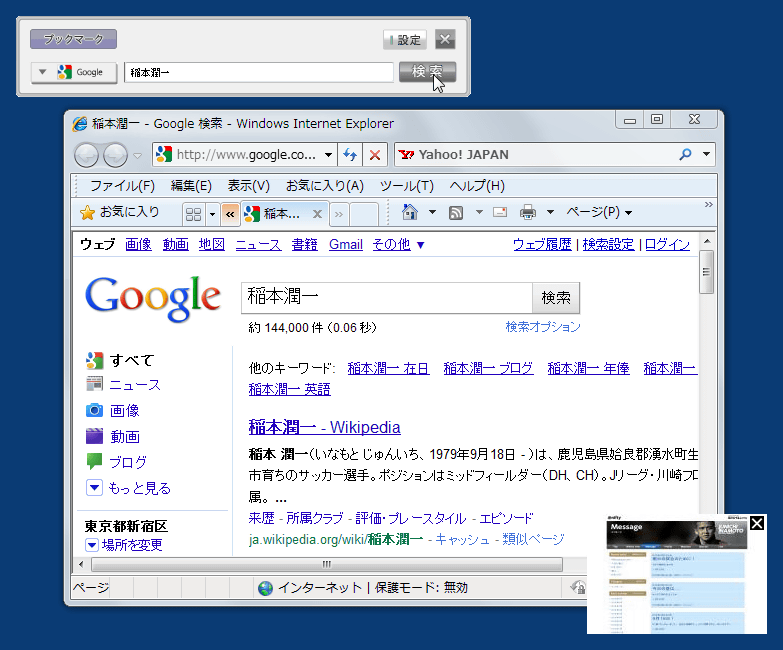Click the Print icon
783x650 pixels.
click(528, 212)
